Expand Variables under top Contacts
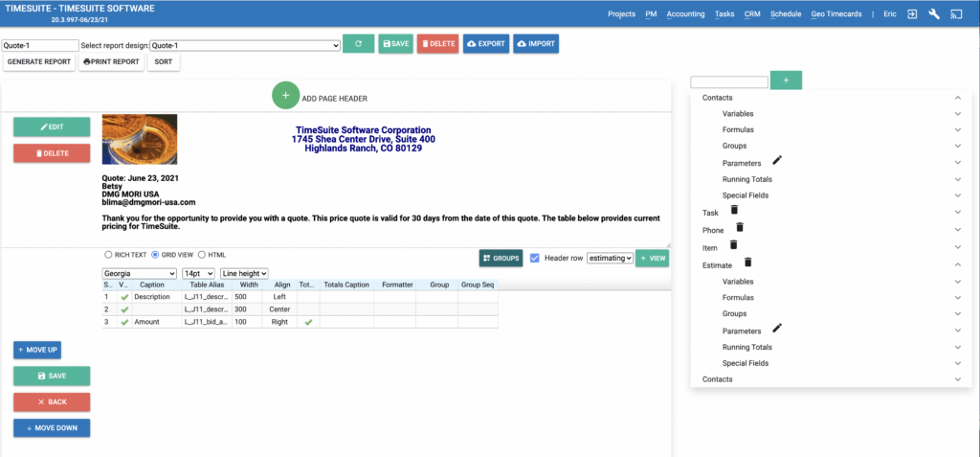The height and width of the screenshot is (457, 980). coord(957,114)
